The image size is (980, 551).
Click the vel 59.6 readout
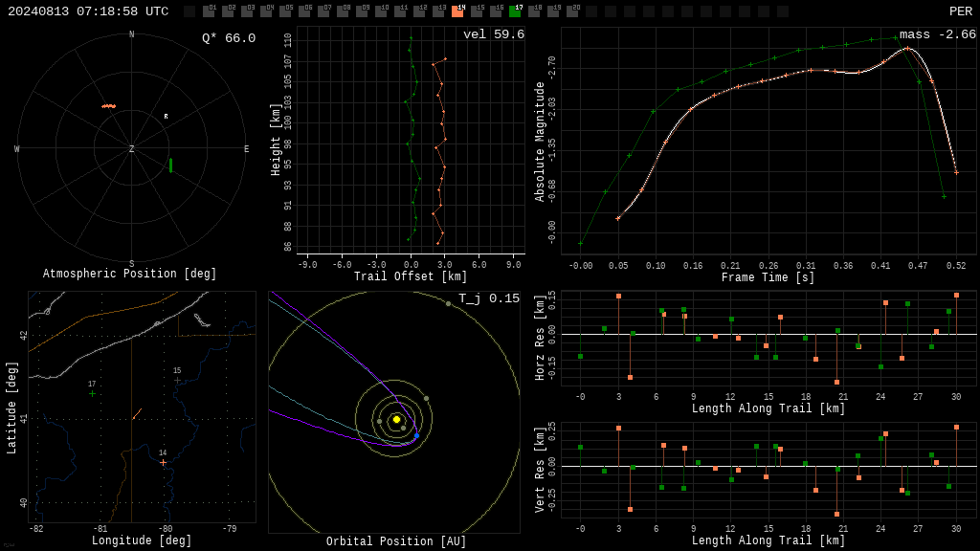(494, 34)
